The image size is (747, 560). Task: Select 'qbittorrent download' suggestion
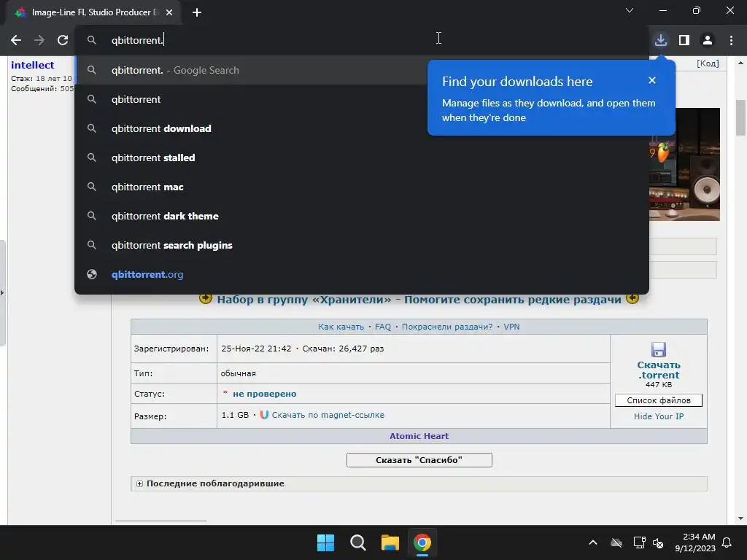[x=362, y=128]
